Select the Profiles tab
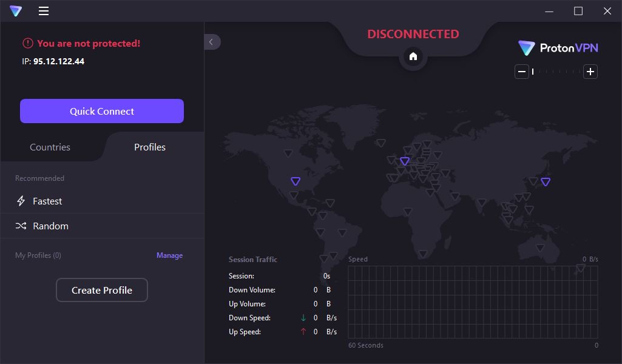Viewport: 622px width, 364px height. click(x=150, y=147)
